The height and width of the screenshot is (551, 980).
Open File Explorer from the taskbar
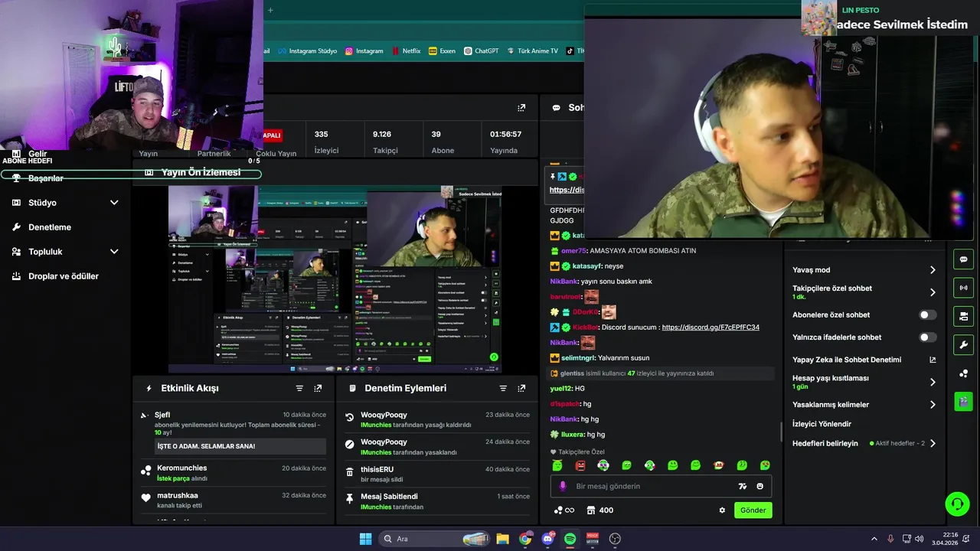coord(502,539)
